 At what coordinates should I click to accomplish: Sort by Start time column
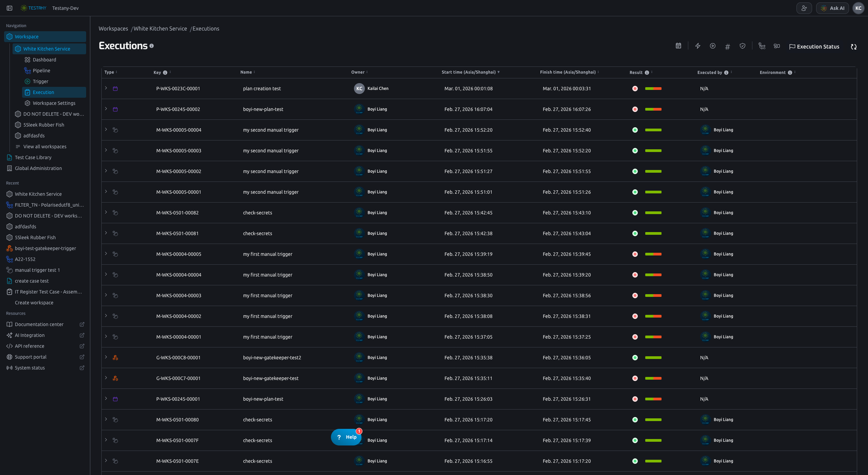coord(471,72)
